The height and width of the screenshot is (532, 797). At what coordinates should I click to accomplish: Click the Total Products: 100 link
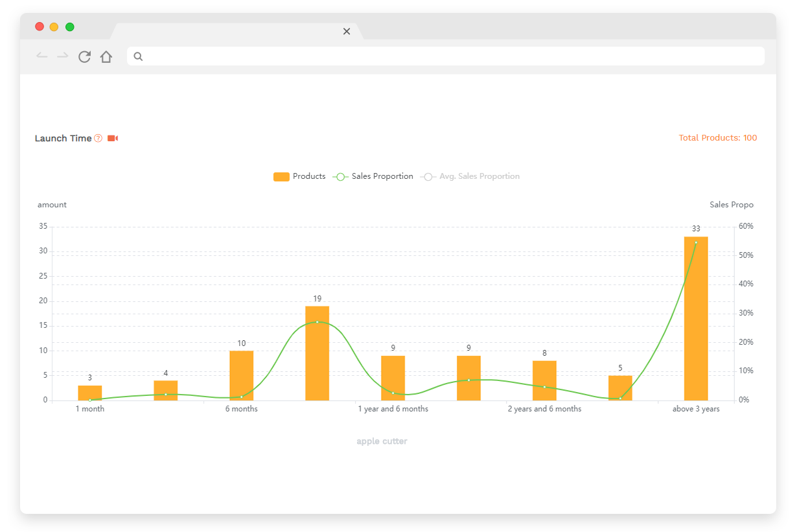[x=718, y=138]
